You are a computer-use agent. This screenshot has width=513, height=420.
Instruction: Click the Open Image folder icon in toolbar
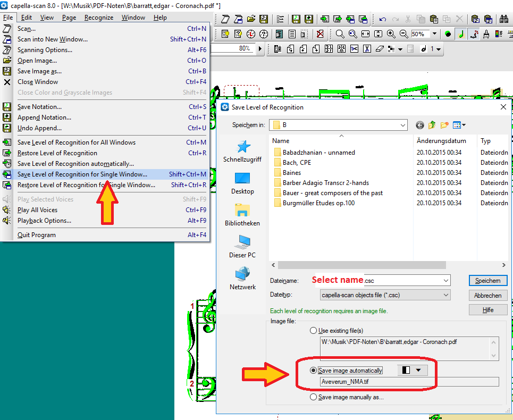coord(251,19)
